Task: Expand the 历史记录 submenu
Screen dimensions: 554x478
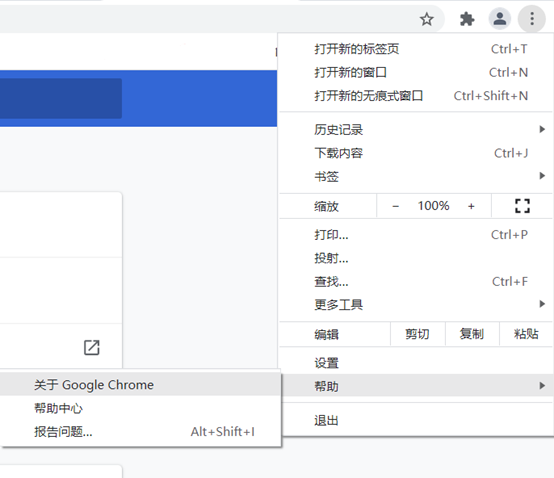Action: click(415, 130)
